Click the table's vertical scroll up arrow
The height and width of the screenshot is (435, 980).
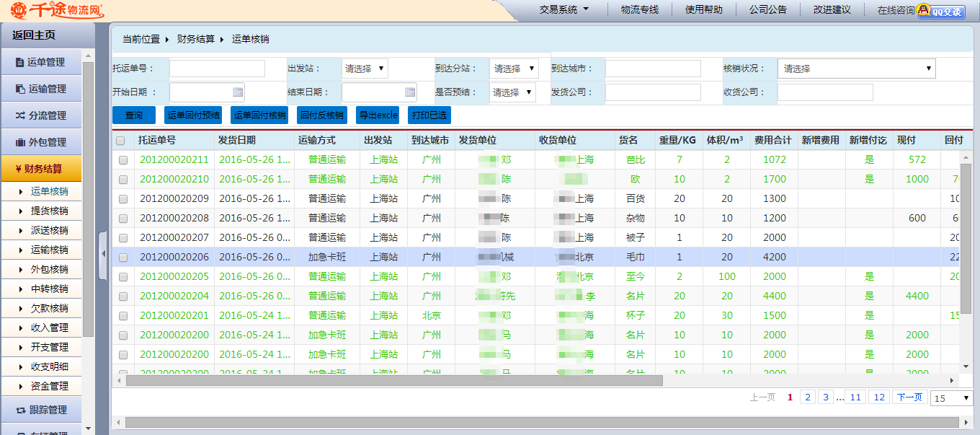pyautogui.click(x=966, y=157)
